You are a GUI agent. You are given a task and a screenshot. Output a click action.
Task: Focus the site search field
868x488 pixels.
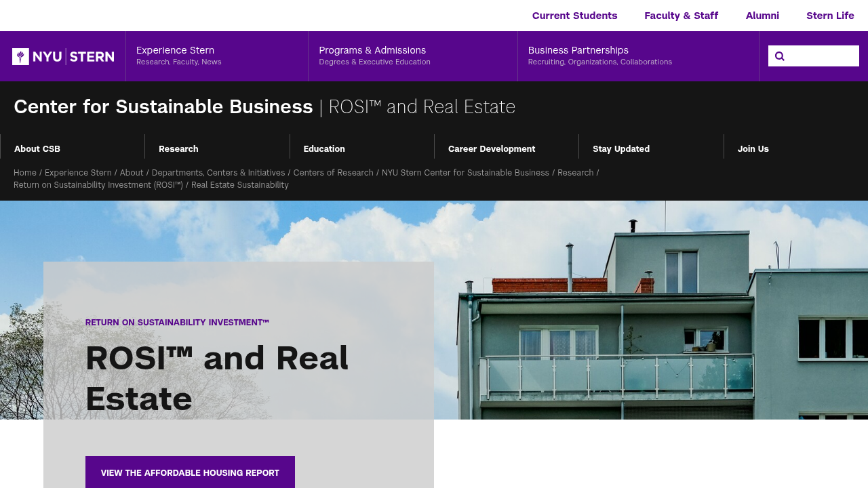[x=814, y=56]
